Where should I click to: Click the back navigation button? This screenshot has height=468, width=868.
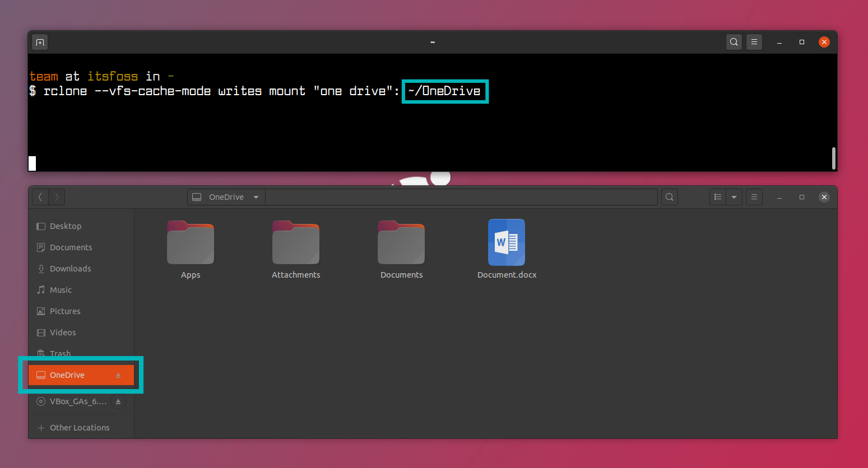click(40, 196)
